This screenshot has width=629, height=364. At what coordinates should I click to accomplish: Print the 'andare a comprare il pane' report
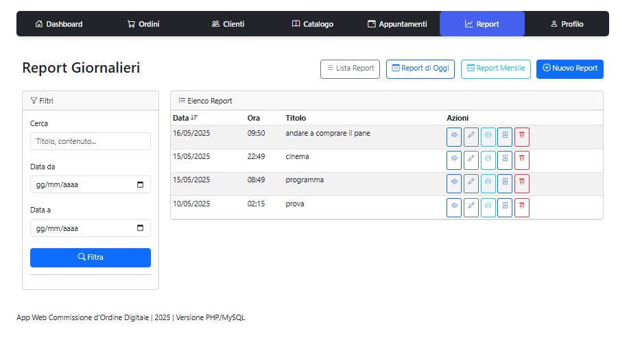[488, 137]
